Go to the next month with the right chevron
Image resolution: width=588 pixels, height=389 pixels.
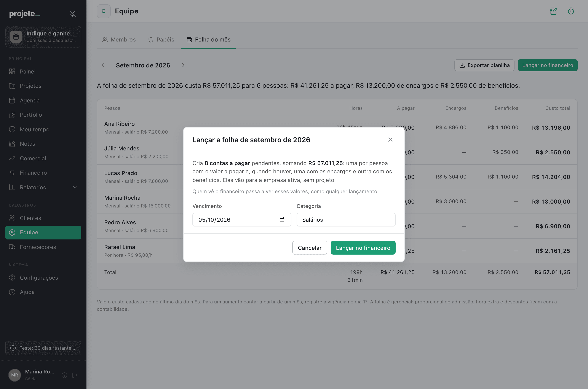(x=183, y=65)
